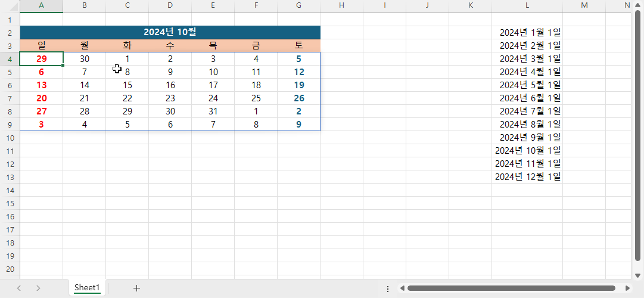The image size is (644, 298).
Task: Select the red Sunday date 27
Action: click(x=42, y=111)
